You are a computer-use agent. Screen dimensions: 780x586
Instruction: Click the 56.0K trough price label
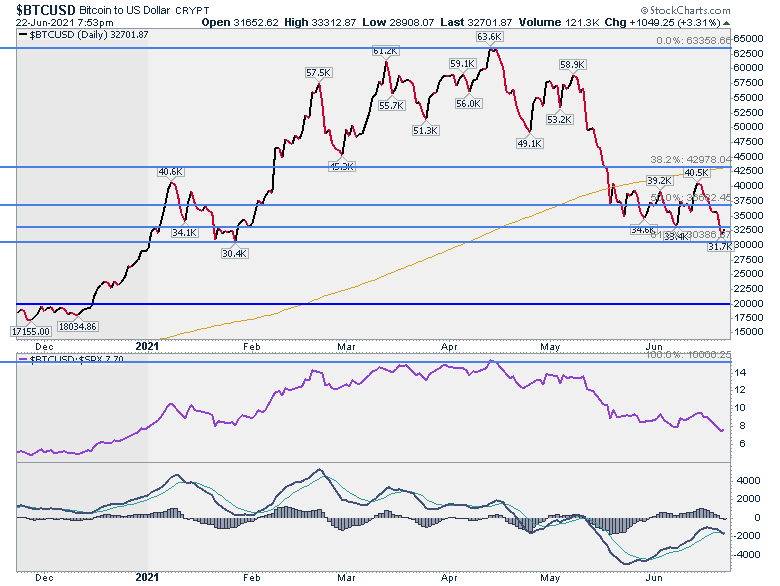[468, 103]
